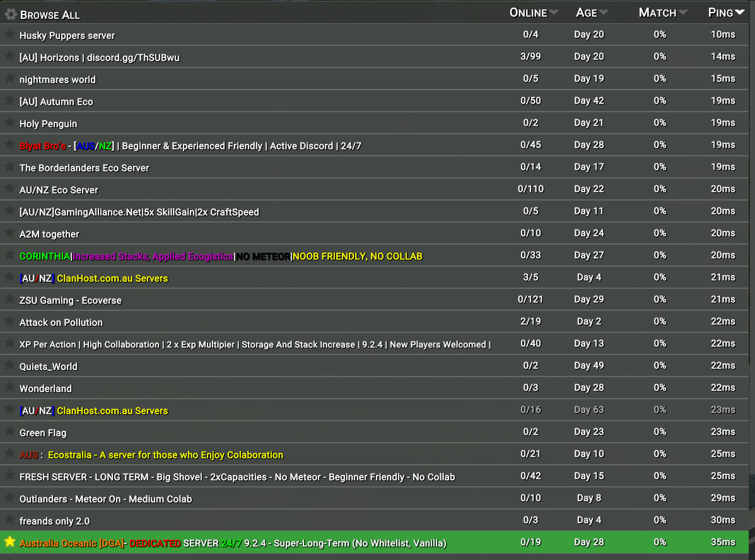The height and width of the screenshot is (560, 755).
Task: Star the Green Flag server
Action: (9, 432)
